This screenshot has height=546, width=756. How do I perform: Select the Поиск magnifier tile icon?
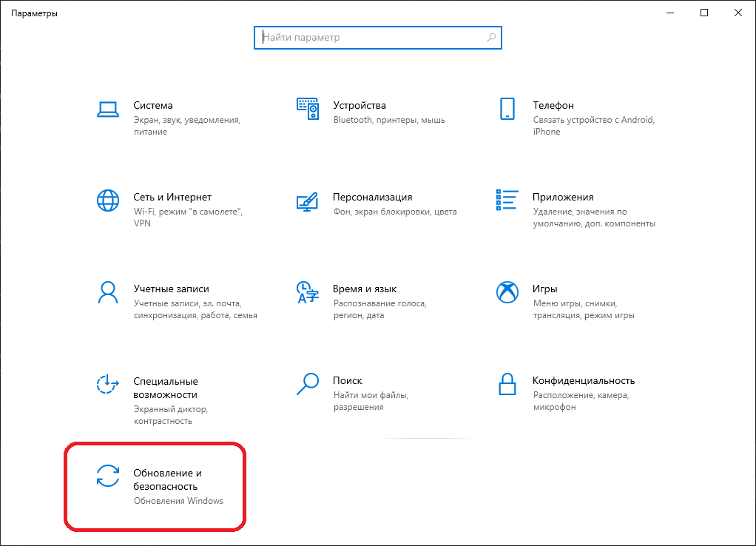tap(307, 384)
